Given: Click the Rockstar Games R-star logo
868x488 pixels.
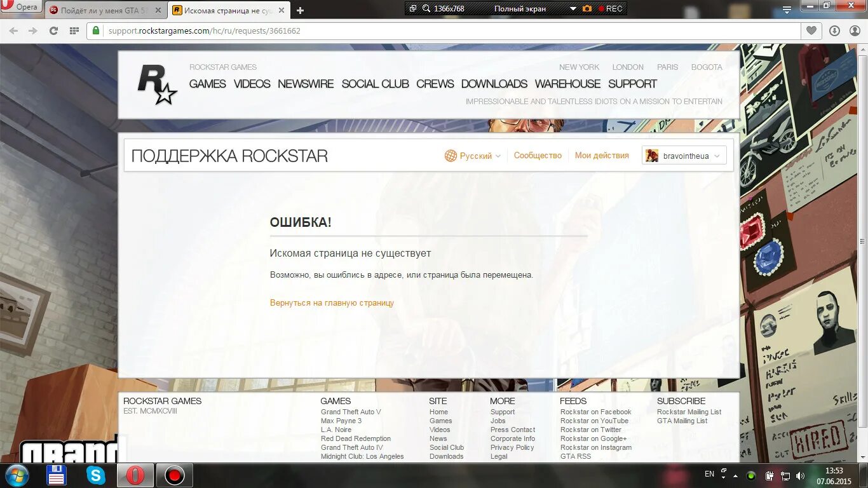Looking at the screenshot, I should click(x=157, y=86).
